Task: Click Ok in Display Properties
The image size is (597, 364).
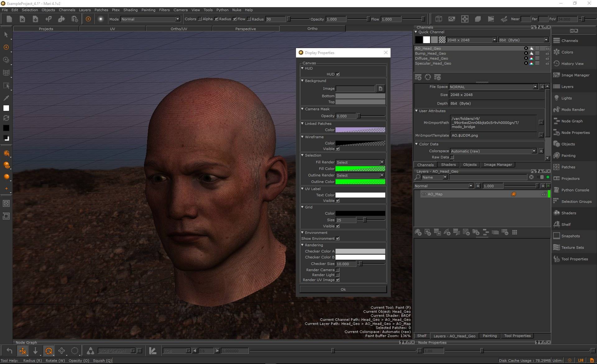Action: pyautogui.click(x=343, y=289)
